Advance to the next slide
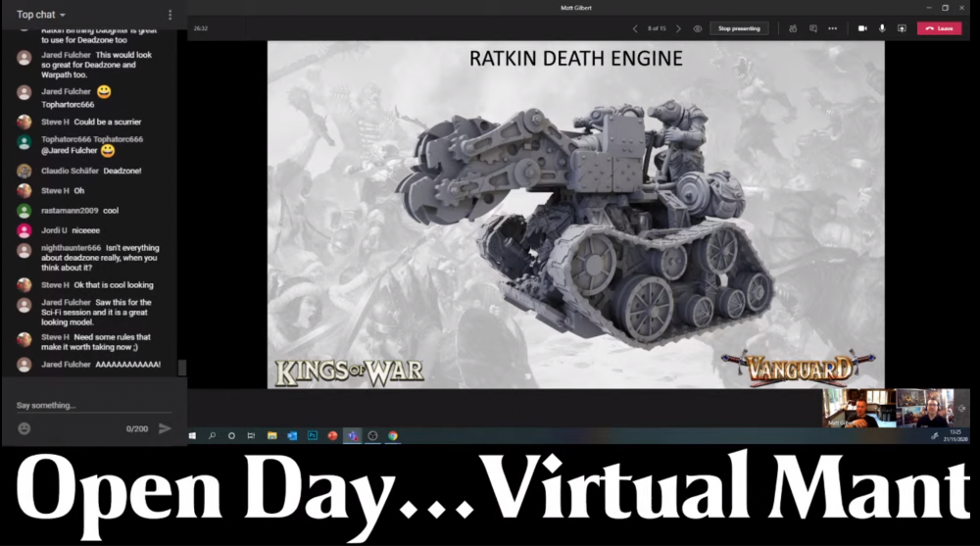 pyautogui.click(x=678, y=28)
